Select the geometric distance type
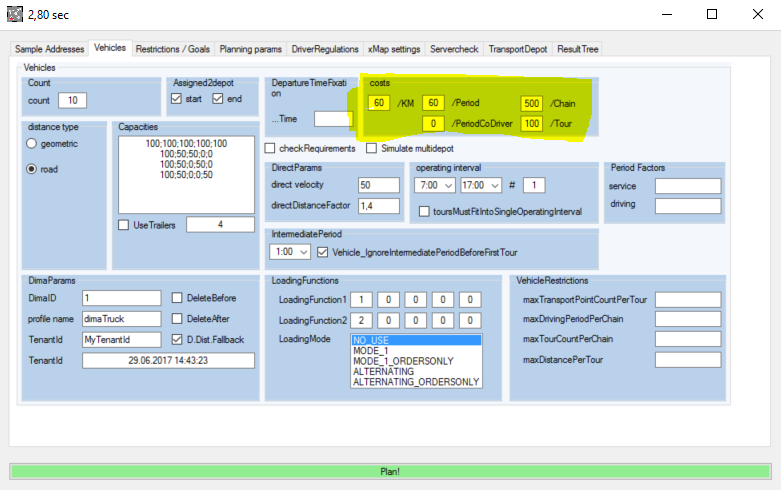 pos(33,144)
